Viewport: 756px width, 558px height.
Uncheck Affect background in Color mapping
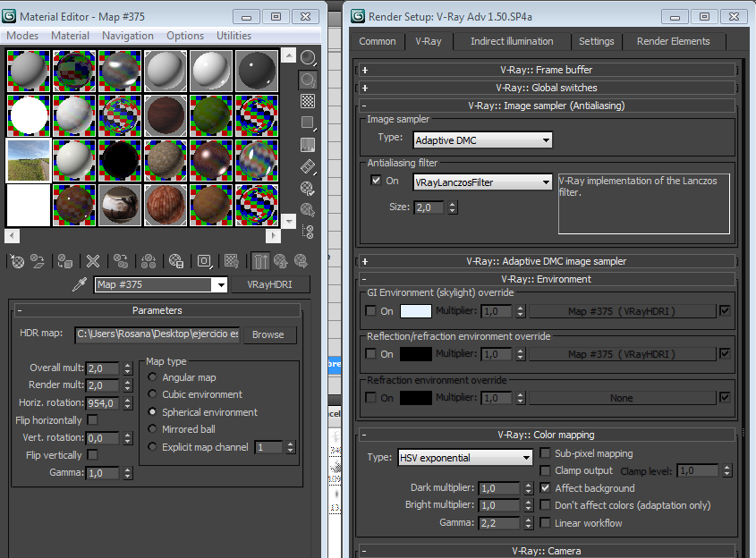pos(545,488)
